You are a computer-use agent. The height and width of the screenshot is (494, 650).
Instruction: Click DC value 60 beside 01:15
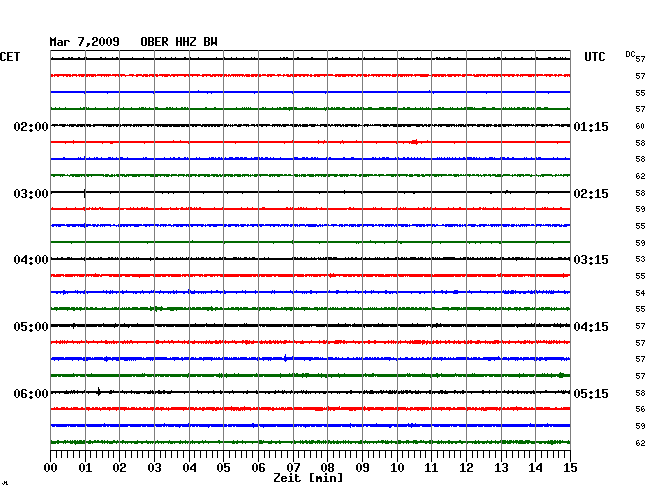[640, 126]
